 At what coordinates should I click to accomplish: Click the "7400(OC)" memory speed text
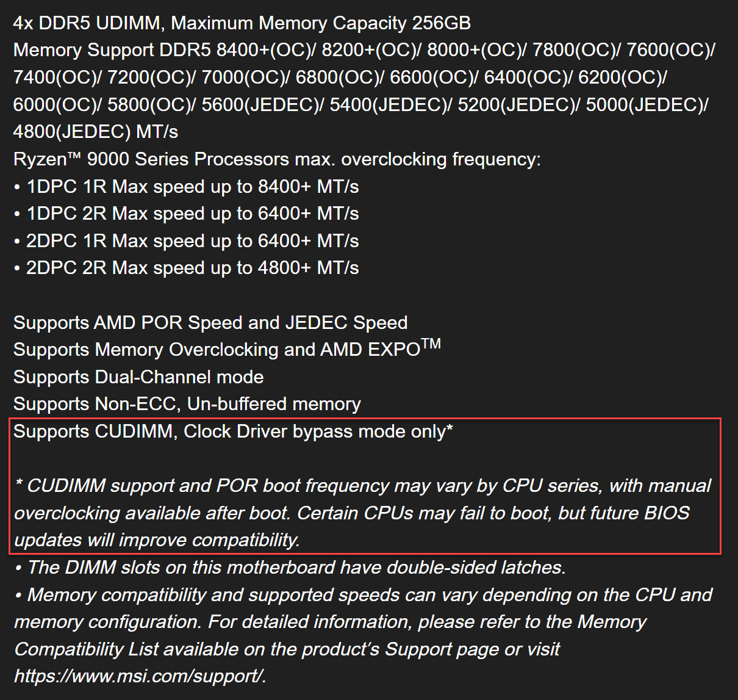click(x=57, y=78)
